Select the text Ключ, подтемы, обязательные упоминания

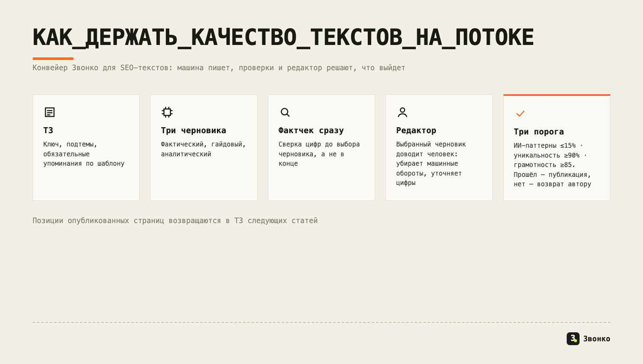(x=84, y=154)
